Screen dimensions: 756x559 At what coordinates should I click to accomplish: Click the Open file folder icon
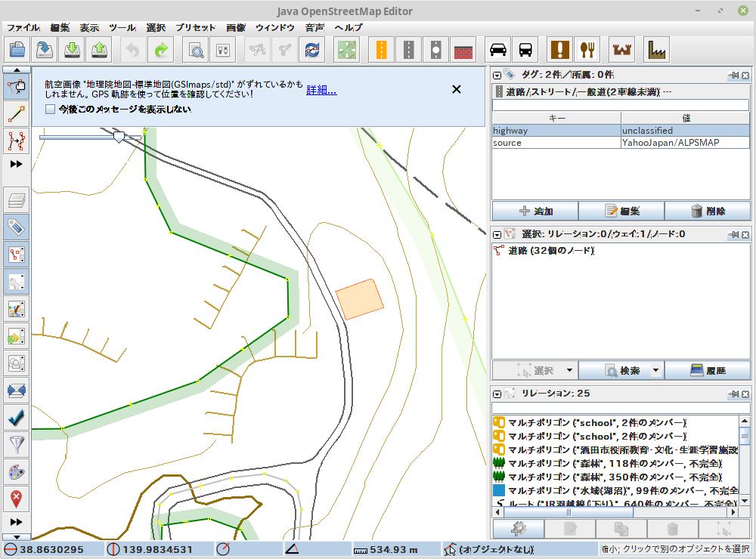pyautogui.click(x=18, y=51)
